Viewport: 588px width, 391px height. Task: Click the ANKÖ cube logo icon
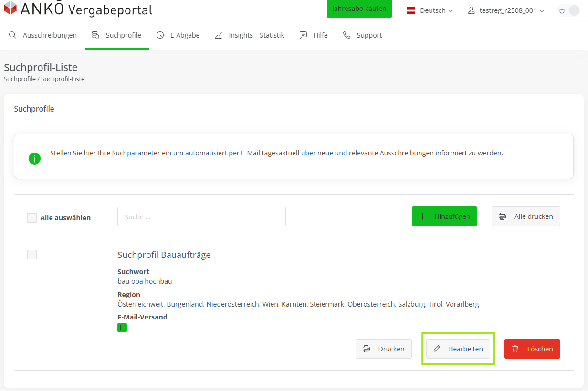[x=10, y=8]
